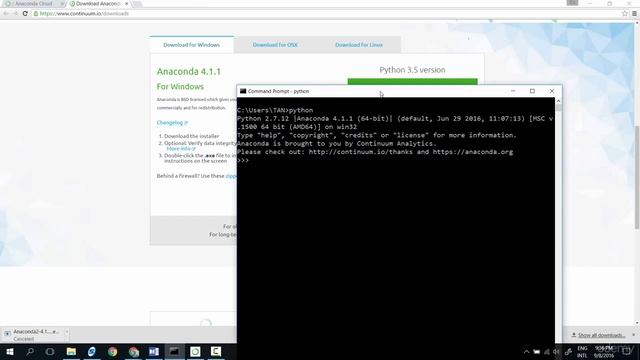Switch to the Download for OSX tab

[x=275, y=45]
